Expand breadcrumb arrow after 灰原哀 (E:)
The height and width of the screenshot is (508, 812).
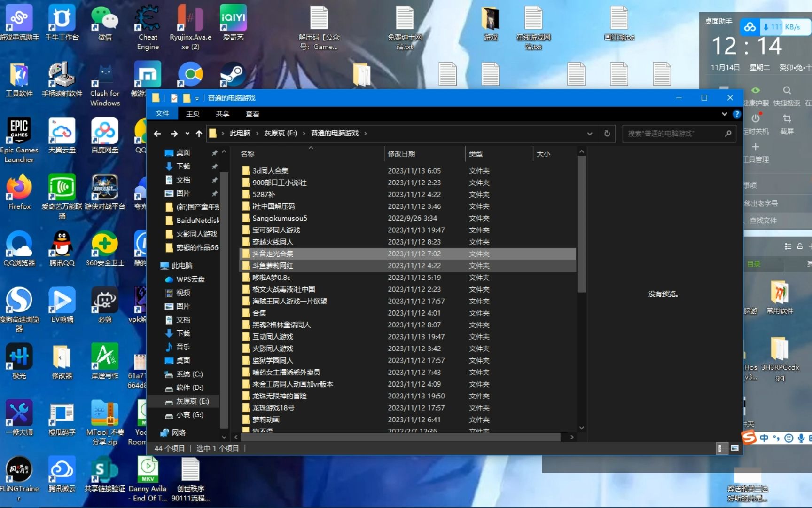pyautogui.click(x=304, y=134)
